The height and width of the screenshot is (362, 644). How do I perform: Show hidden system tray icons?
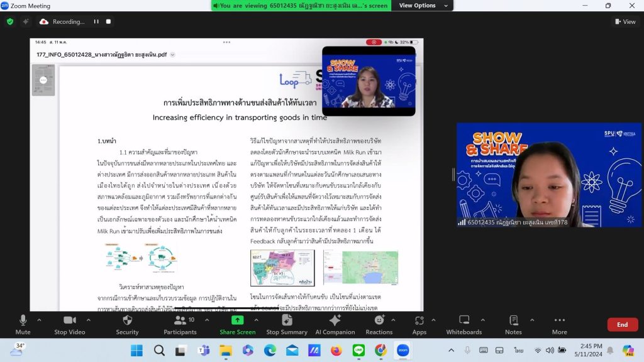[451, 350]
